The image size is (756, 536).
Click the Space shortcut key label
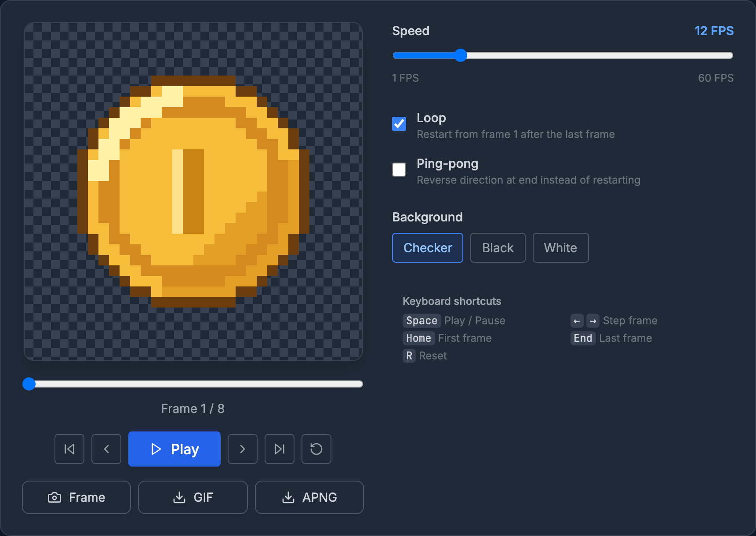click(x=422, y=321)
